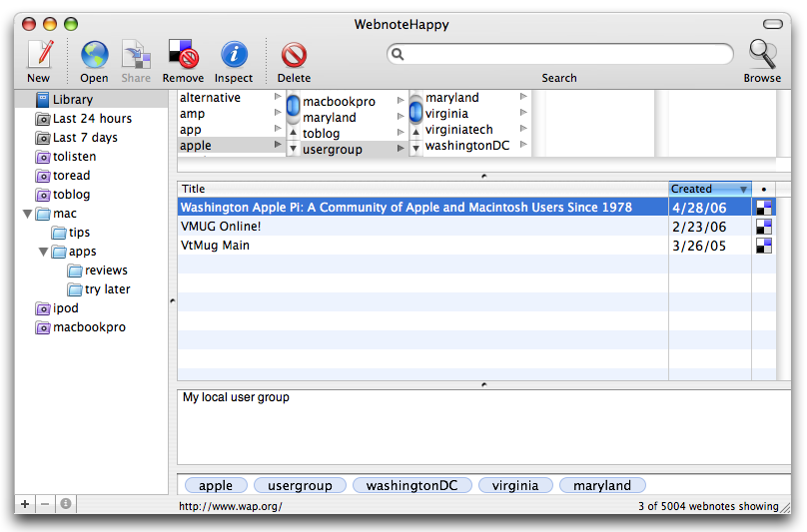The height and width of the screenshot is (532, 807).
Task: Expand the usergroup tag arrow
Action: (x=401, y=149)
